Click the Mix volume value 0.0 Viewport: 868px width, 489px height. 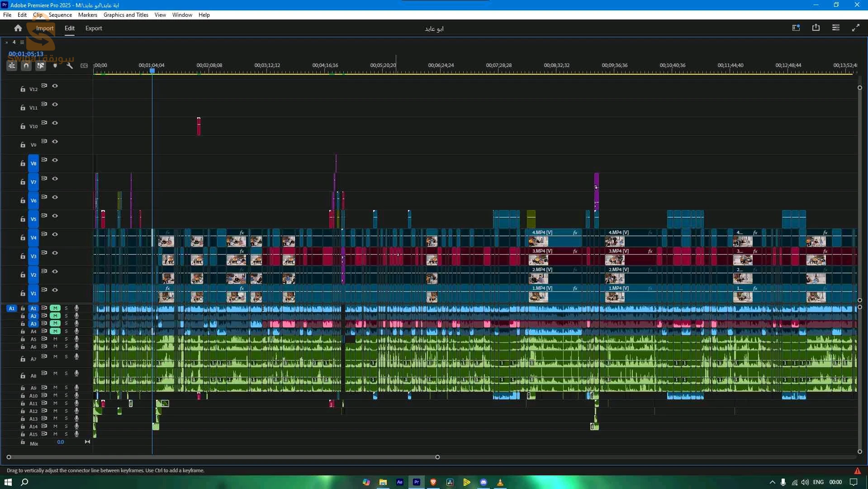[x=61, y=442]
